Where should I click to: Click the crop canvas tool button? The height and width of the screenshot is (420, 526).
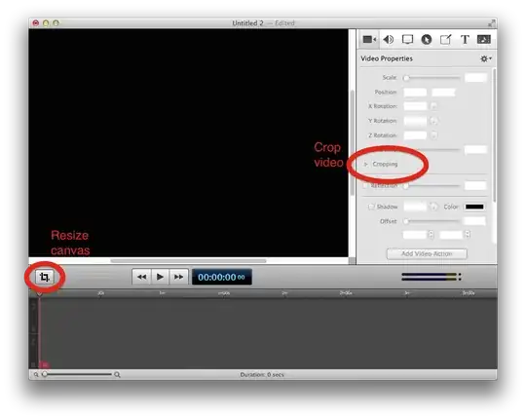pos(45,277)
